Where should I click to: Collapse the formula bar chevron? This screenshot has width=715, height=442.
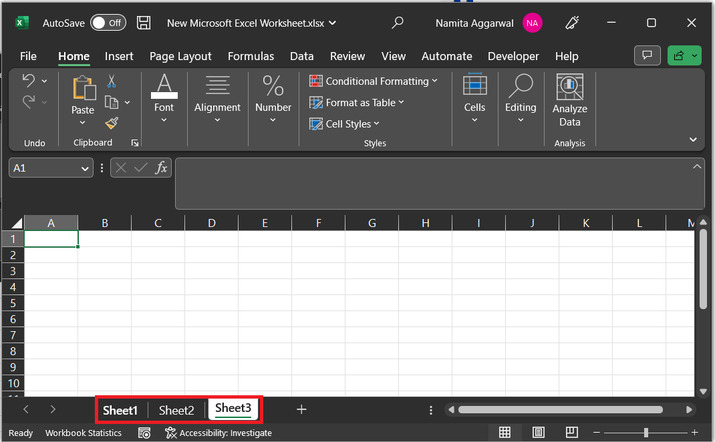[697, 166]
